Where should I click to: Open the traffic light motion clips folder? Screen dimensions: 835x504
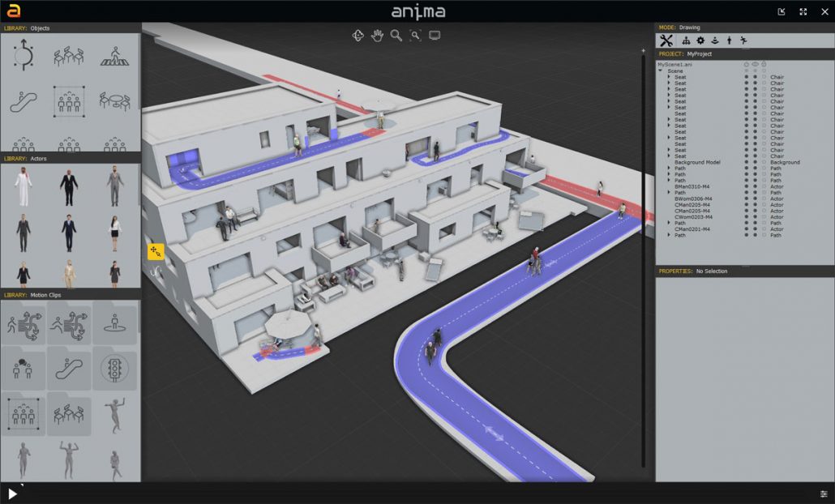(x=114, y=369)
